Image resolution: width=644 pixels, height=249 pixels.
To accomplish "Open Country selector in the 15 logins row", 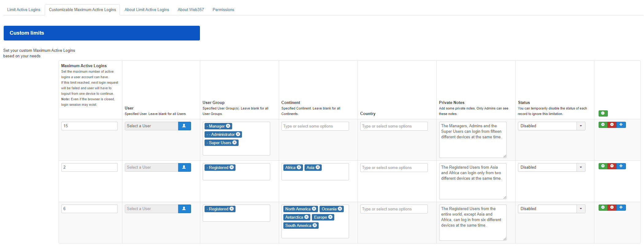I will [x=394, y=126].
